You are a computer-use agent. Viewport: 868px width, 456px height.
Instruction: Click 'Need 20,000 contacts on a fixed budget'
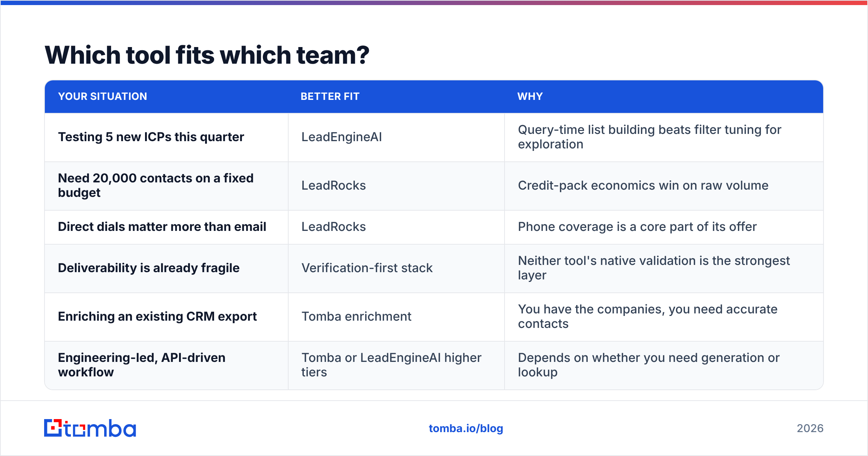tap(156, 185)
